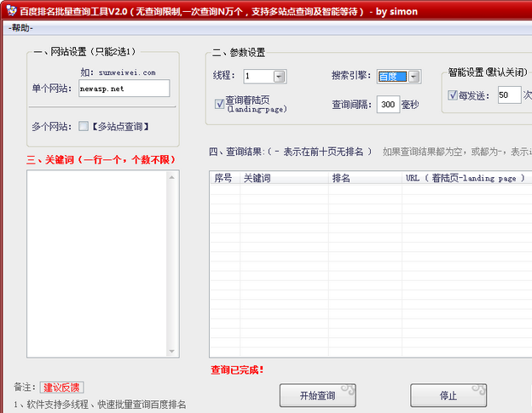The image size is (532, 413).
Task: Click the URL landing page column header
Action: [x=465, y=178]
